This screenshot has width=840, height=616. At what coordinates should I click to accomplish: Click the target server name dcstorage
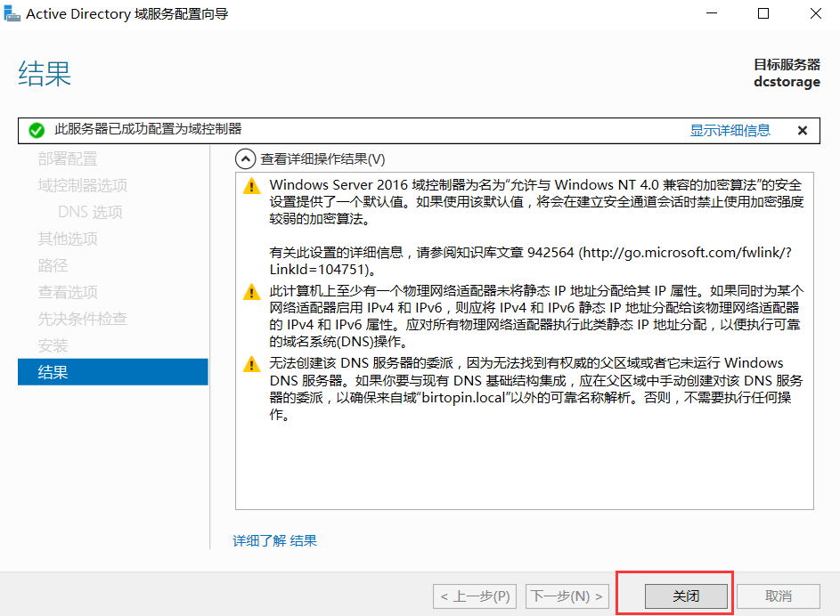pos(787,82)
